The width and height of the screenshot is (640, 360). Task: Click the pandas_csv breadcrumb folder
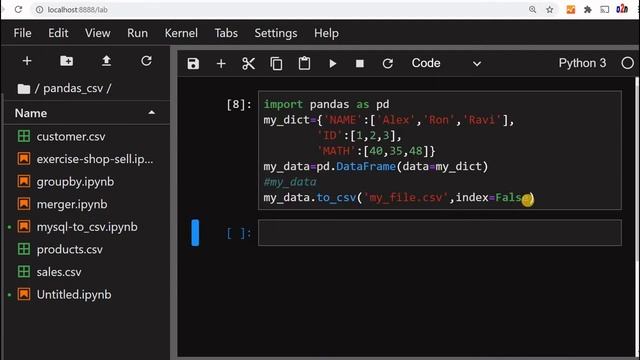(73, 88)
